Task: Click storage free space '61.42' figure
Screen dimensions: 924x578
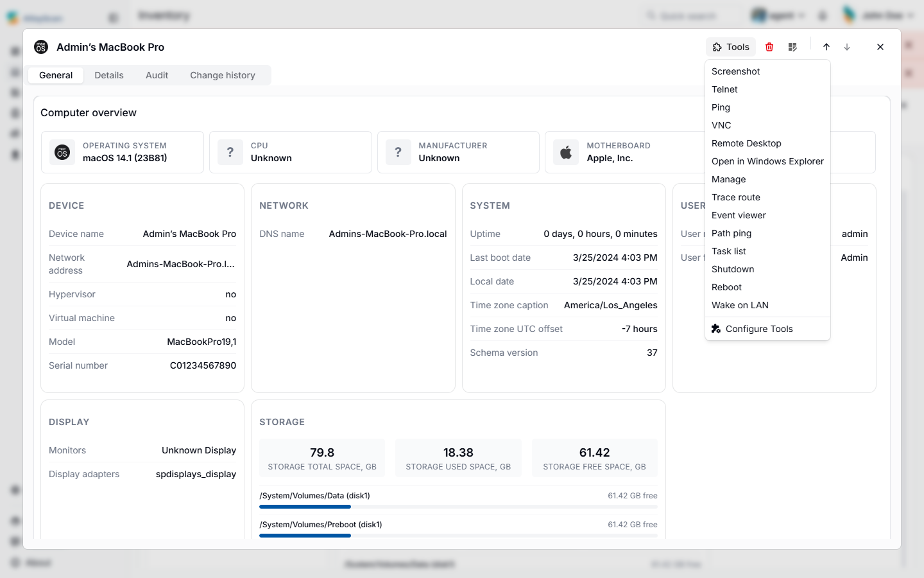Action: tap(595, 453)
